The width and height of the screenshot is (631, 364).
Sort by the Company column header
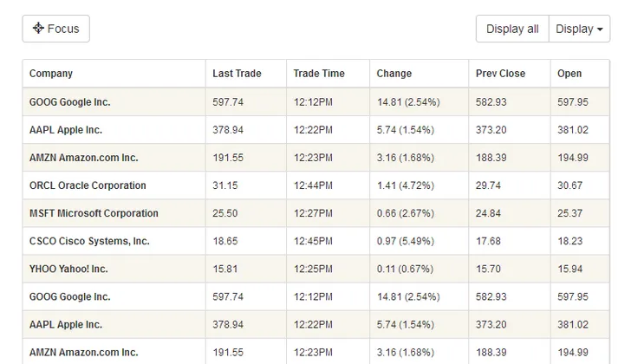(51, 74)
